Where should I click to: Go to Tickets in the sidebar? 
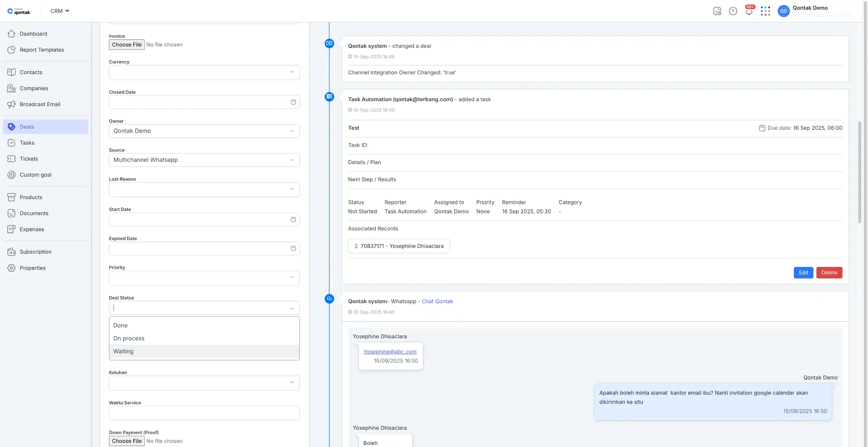(29, 159)
